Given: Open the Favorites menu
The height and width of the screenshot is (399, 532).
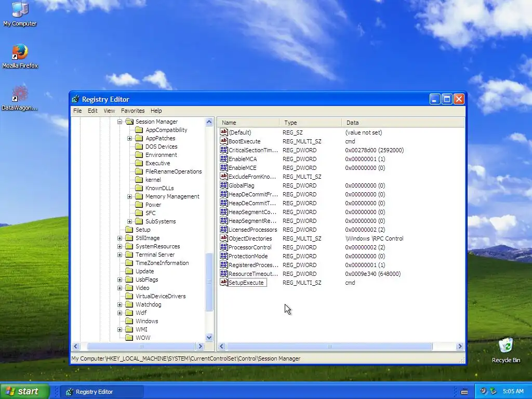Looking at the screenshot, I should coord(132,111).
